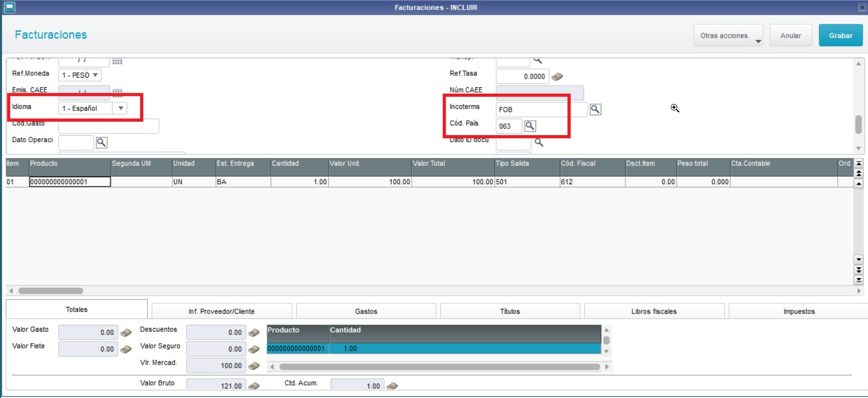
Task: Open the Dato Operaci lookup magnifier
Action: [101, 143]
